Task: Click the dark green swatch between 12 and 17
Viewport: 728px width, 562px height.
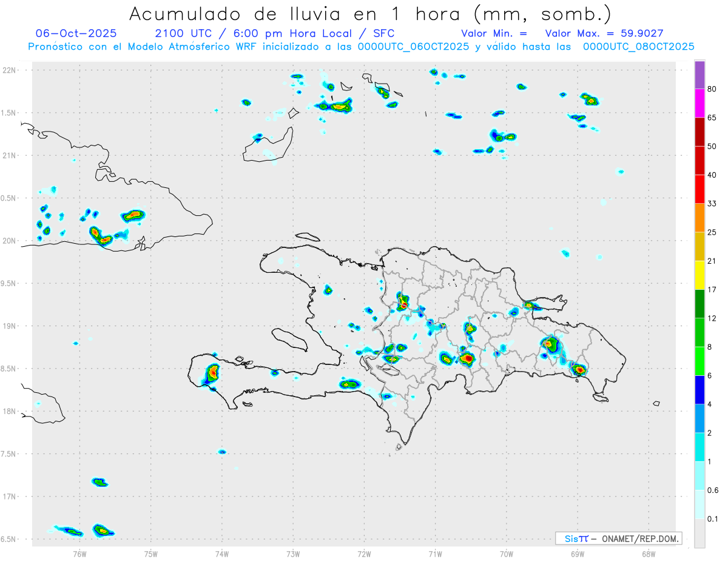Action: 699,304
